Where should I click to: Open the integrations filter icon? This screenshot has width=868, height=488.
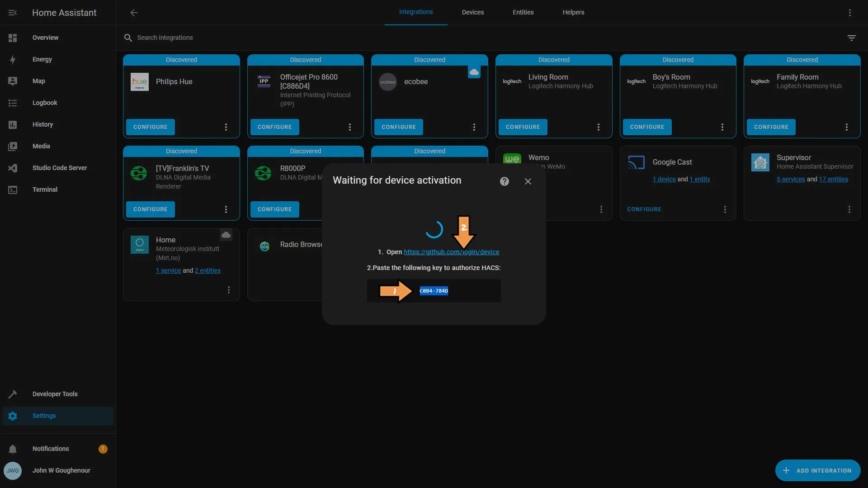click(852, 38)
